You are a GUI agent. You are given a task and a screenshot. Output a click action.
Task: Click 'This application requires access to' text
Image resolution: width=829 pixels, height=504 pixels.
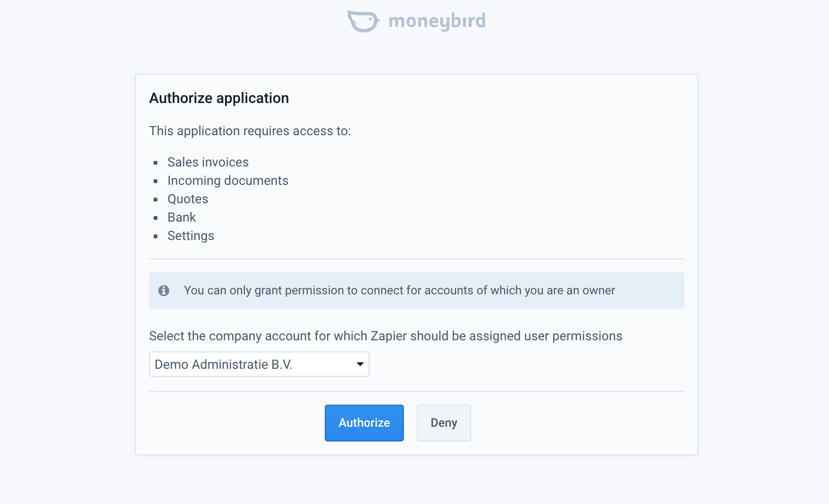(x=250, y=131)
